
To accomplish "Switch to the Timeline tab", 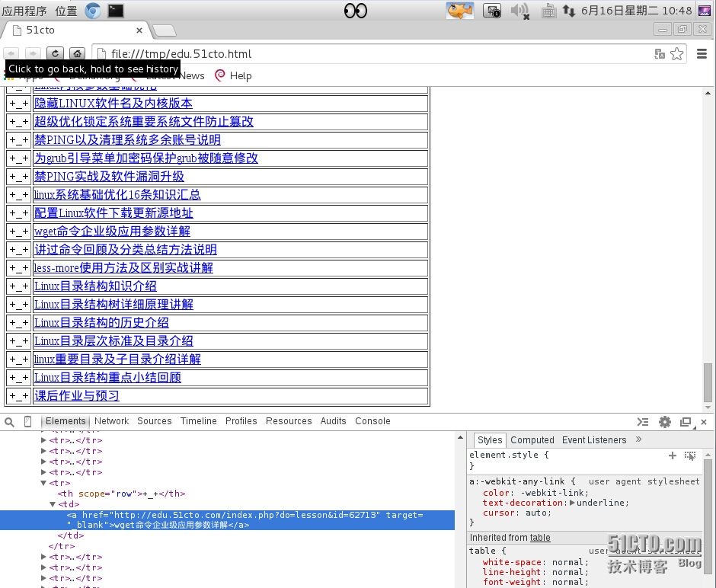I will point(198,421).
